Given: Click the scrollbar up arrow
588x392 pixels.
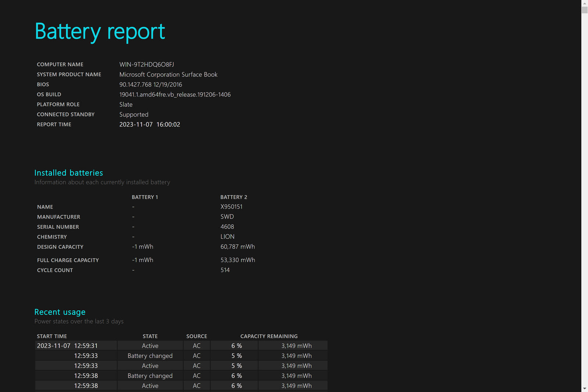Looking at the screenshot, I should 584,3.
